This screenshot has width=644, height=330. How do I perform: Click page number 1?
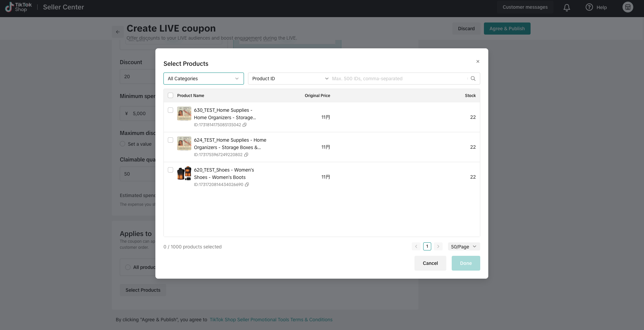(x=427, y=246)
